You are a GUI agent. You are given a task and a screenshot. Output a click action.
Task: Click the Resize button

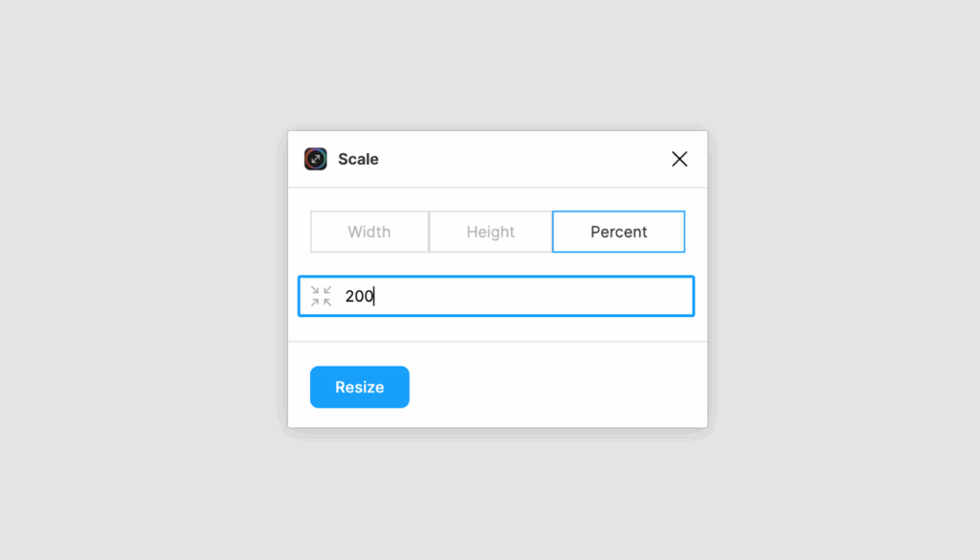point(360,387)
